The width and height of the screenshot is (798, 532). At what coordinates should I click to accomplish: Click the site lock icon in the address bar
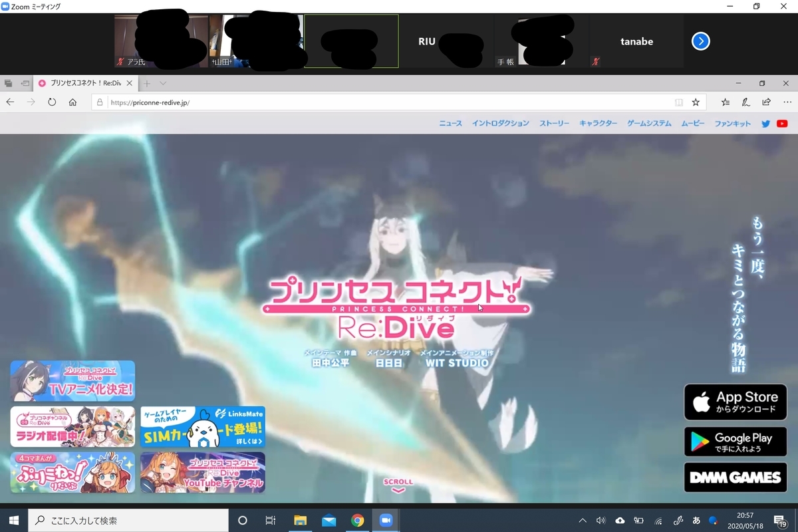(100, 102)
